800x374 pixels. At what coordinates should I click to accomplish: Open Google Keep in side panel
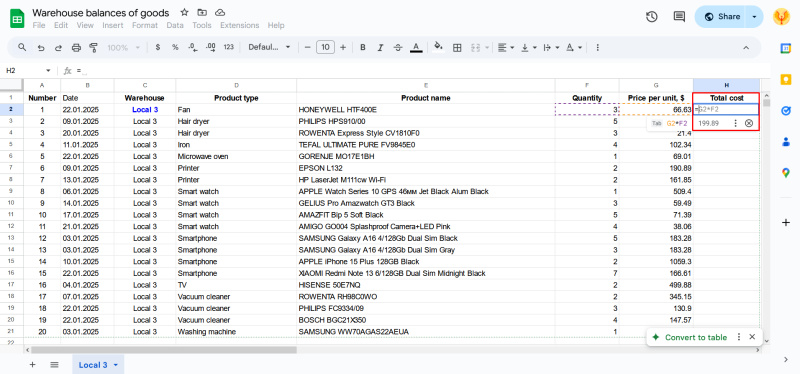point(786,80)
